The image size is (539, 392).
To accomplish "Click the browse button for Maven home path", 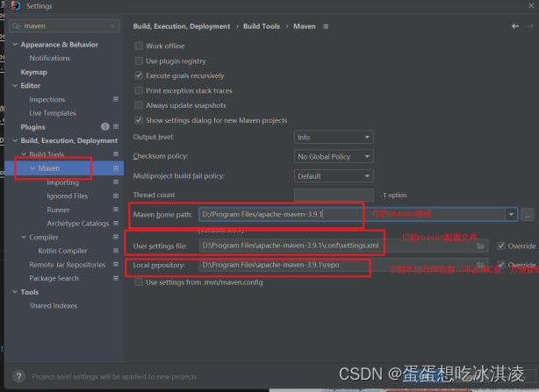I will pos(528,215).
